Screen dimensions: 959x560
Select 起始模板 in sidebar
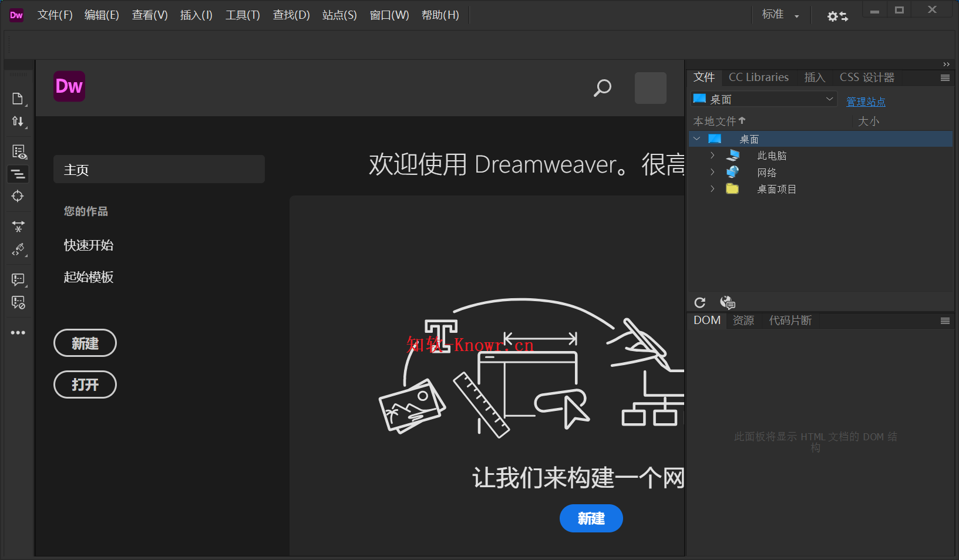89,277
